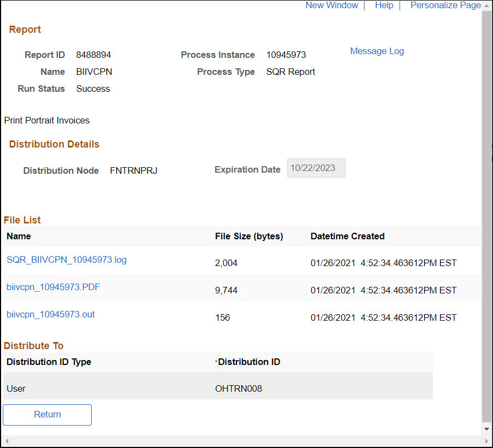
Task: Click the Report ID value 8488894
Action: pyautogui.click(x=93, y=55)
